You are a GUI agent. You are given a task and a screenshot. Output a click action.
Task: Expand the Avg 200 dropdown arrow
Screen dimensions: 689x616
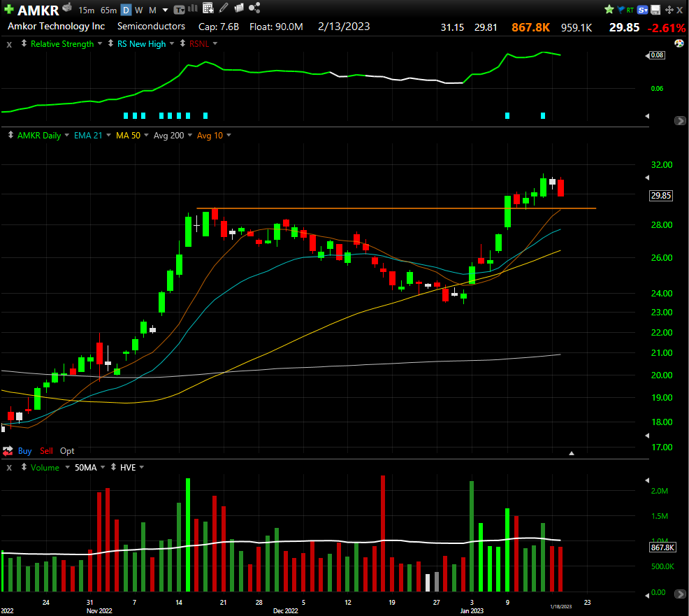(x=190, y=135)
